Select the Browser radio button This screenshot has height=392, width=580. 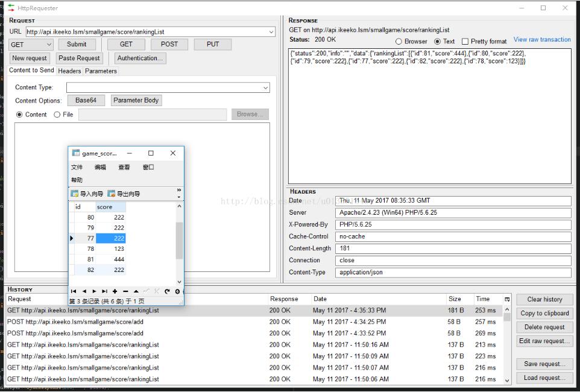point(399,42)
